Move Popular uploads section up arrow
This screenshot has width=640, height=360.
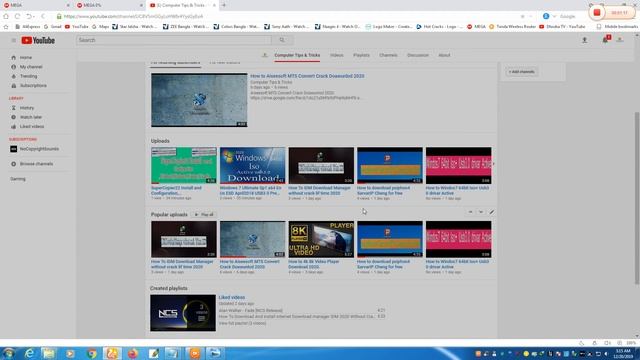pyautogui.click(x=470, y=212)
